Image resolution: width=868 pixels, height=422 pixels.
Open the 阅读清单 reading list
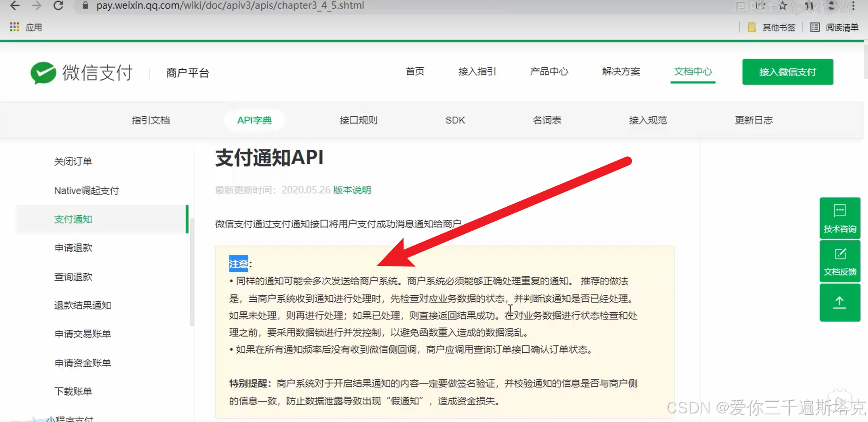(x=834, y=28)
